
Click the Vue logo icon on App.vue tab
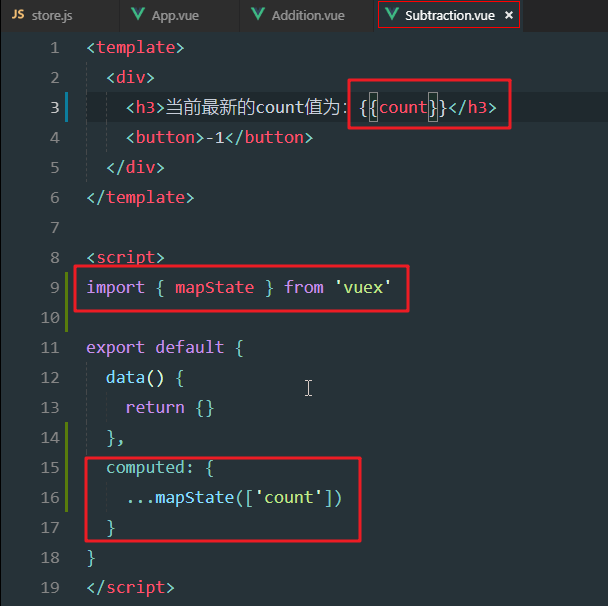[137, 15]
